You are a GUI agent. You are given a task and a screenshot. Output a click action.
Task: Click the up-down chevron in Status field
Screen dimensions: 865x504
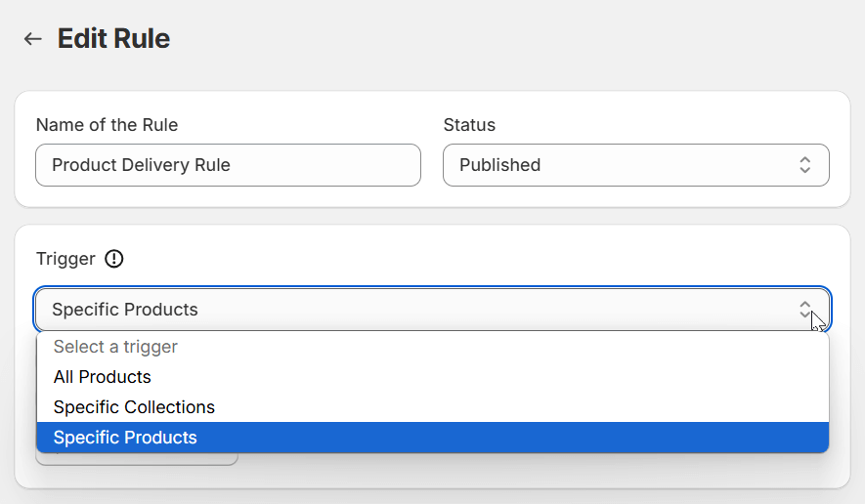(804, 165)
